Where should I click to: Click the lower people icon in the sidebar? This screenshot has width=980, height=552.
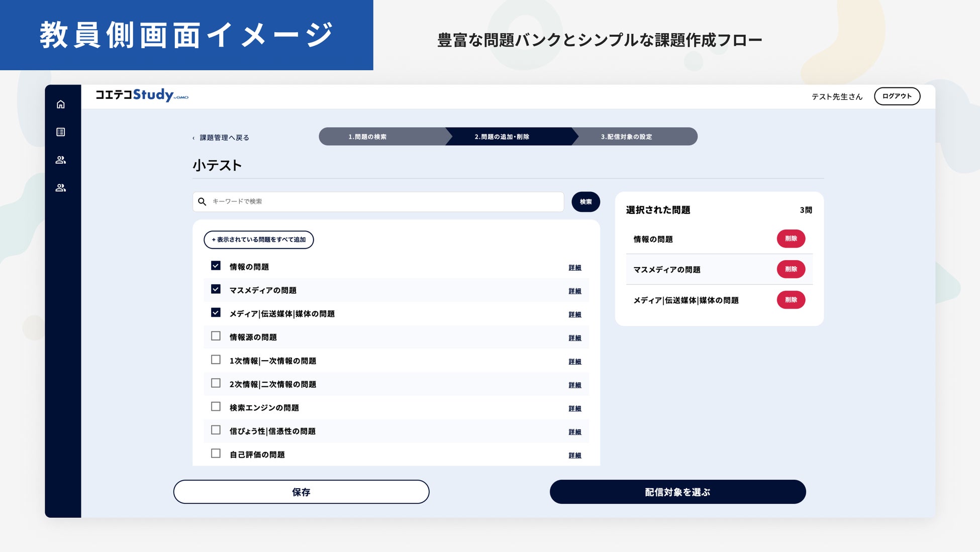pos(61,188)
